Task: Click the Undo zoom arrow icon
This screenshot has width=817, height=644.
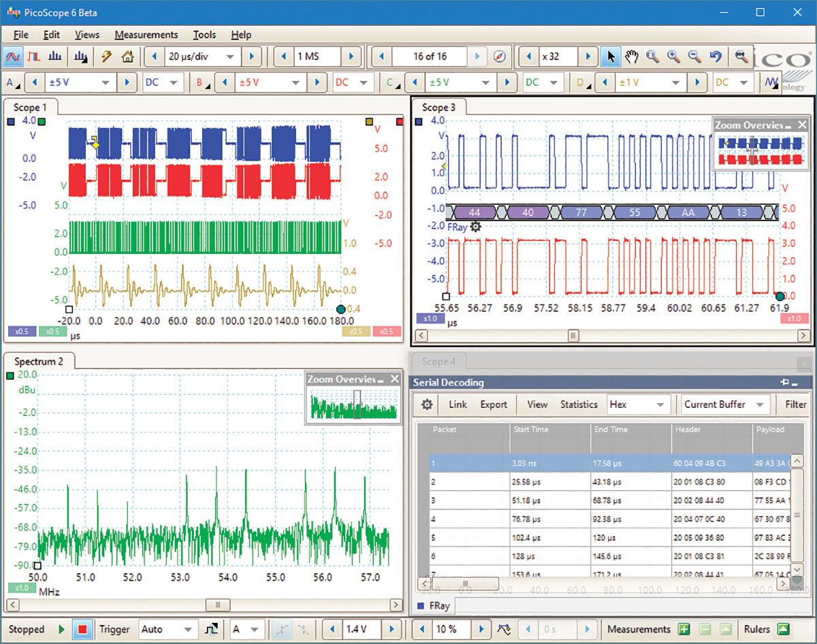Action: tap(715, 57)
